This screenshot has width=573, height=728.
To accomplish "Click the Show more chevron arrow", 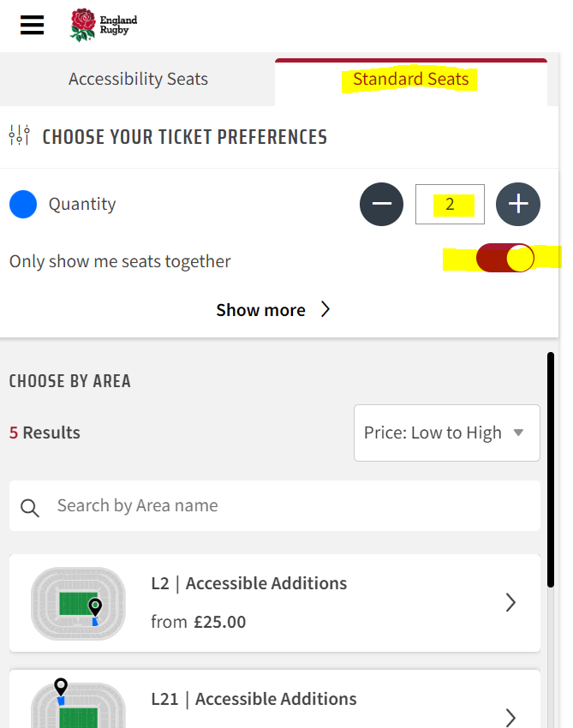I will (325, 309).
